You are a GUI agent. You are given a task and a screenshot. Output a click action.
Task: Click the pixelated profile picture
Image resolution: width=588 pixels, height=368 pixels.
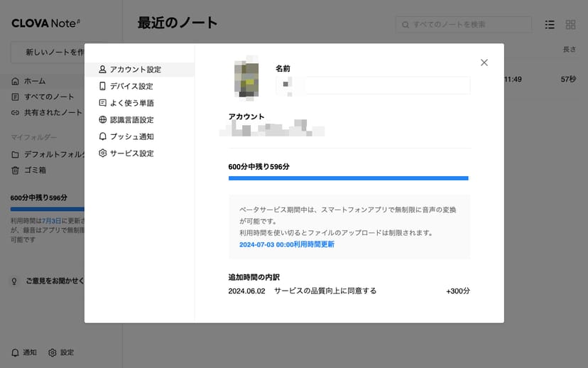tap(246, 79)
